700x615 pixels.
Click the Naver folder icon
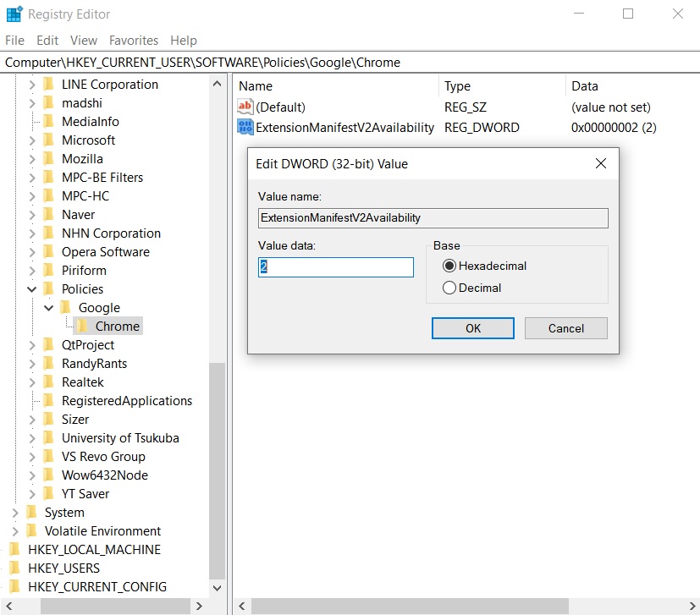[48, 215]
